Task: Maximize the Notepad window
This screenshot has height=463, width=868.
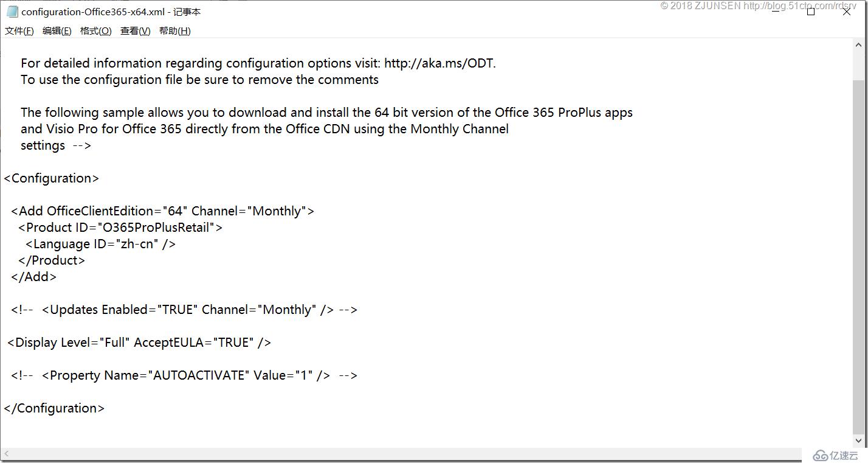Action: (810, 12)
